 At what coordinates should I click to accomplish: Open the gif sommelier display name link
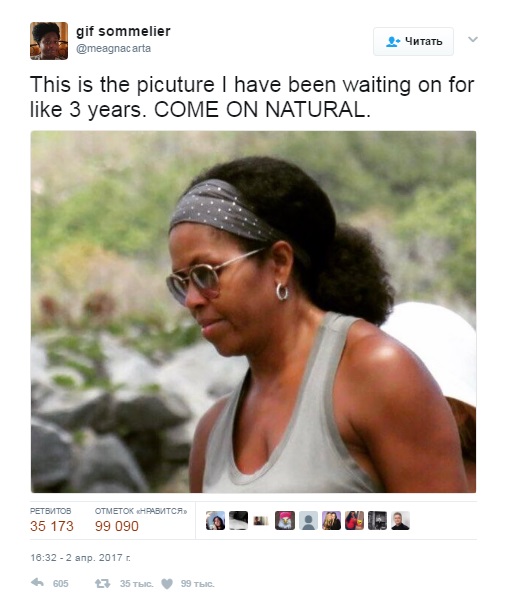123,31
